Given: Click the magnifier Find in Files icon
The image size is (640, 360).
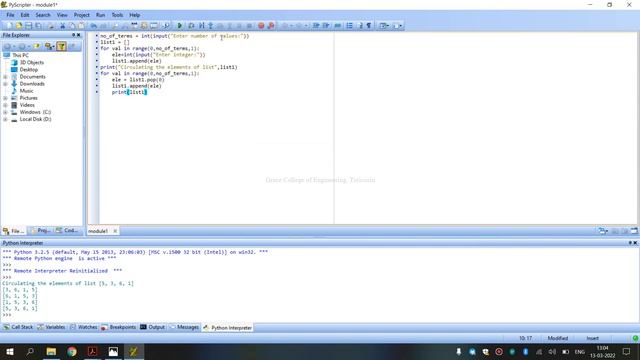Looking at the screenshot, I should click(166, 26).
